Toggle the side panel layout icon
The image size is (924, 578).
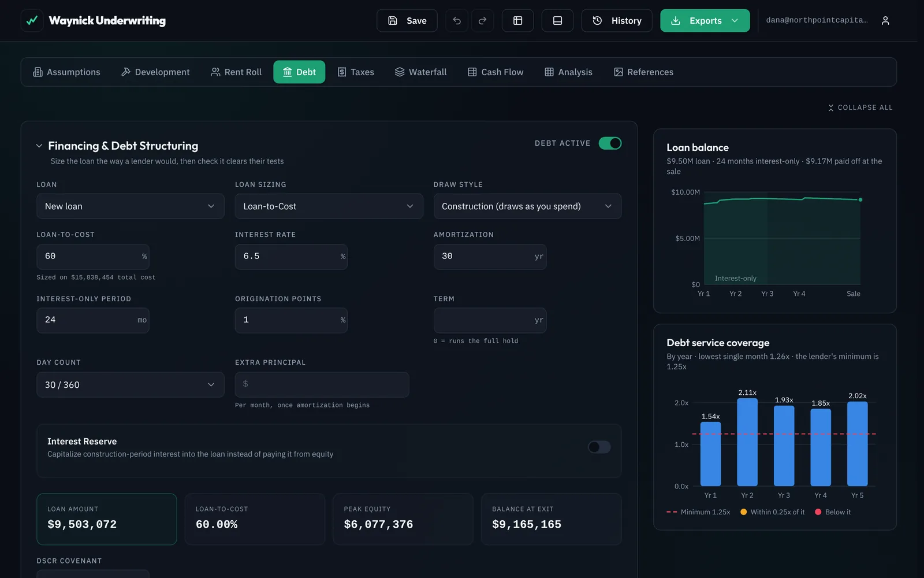[x=518, y=21]
